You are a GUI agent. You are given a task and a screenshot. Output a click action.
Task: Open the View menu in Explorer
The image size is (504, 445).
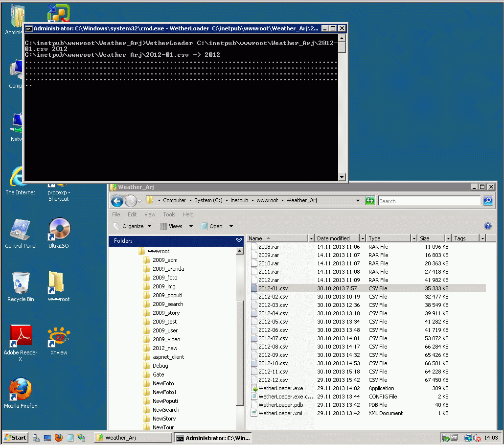150,214
